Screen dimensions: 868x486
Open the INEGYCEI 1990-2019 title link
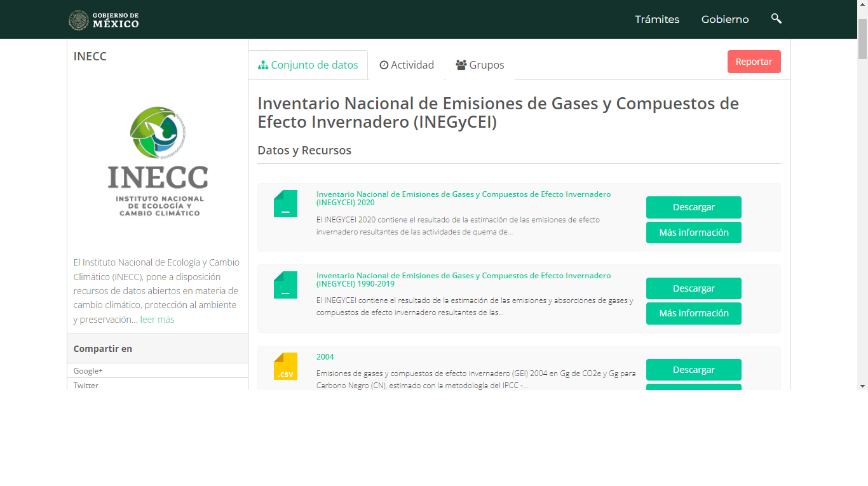pos(464,280)
